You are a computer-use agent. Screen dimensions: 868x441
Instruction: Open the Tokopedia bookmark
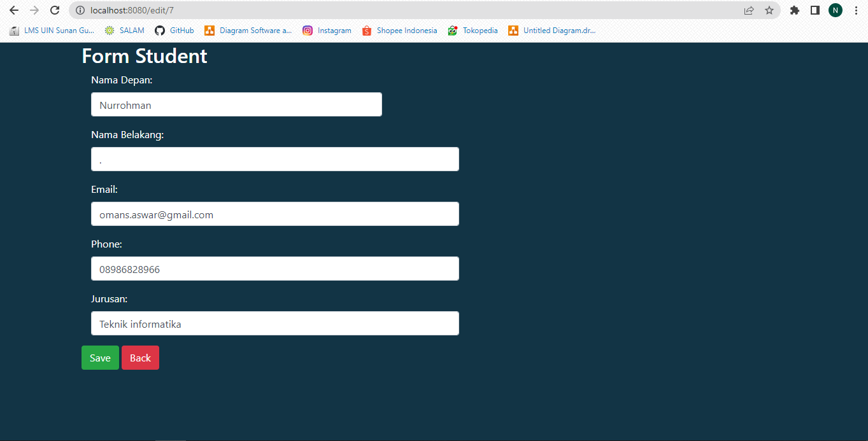point(473,31)
